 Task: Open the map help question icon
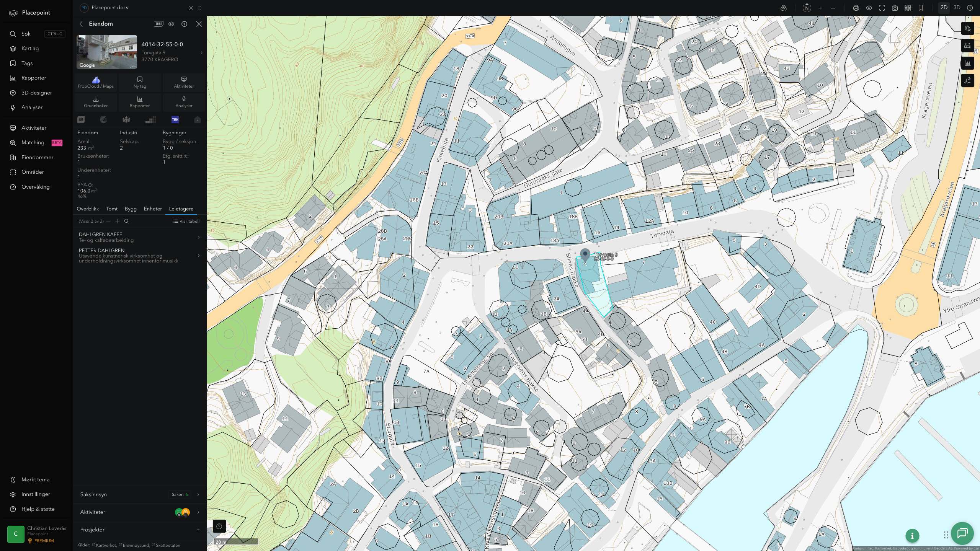click(219, 527)
